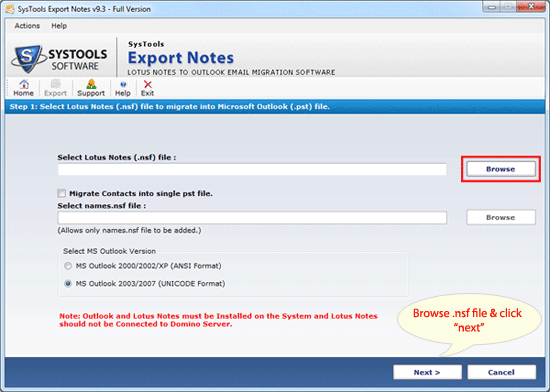Click the red Exit toolbar icon
Image resolution: width=550 pixels, height=392 pixels.
pos(147,88)
